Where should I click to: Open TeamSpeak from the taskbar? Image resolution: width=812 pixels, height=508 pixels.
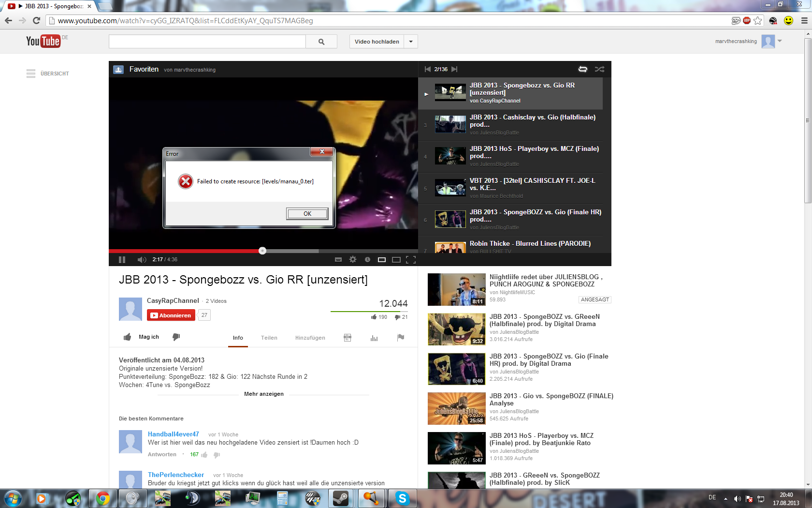pos(192,498)
